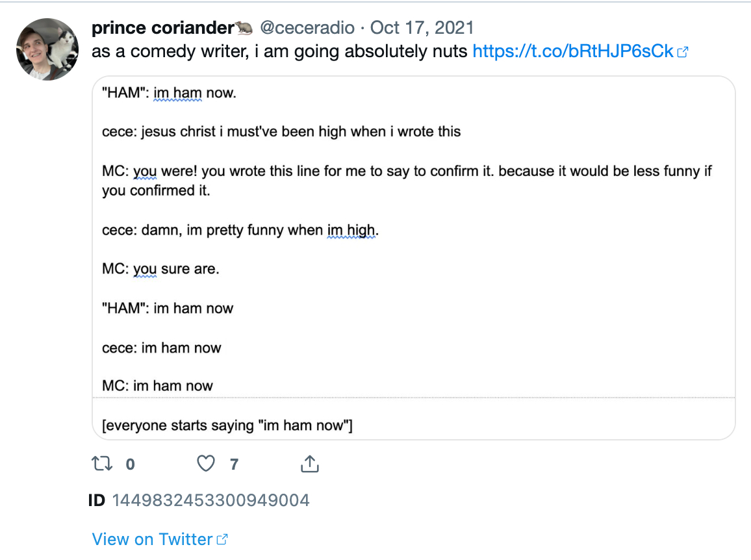
Task: Open the t.co/bRtHJP6sCk link
Action: coord(572,51)
